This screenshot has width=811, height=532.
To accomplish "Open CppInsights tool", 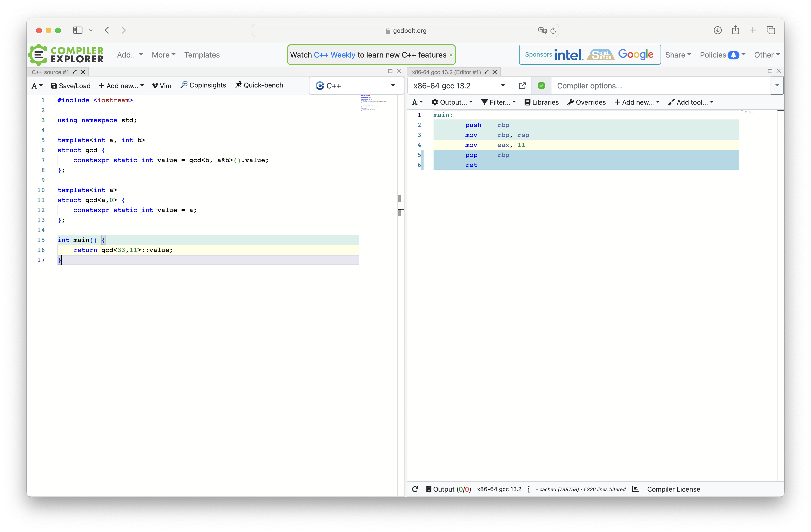I will click(x=203, y=85).
